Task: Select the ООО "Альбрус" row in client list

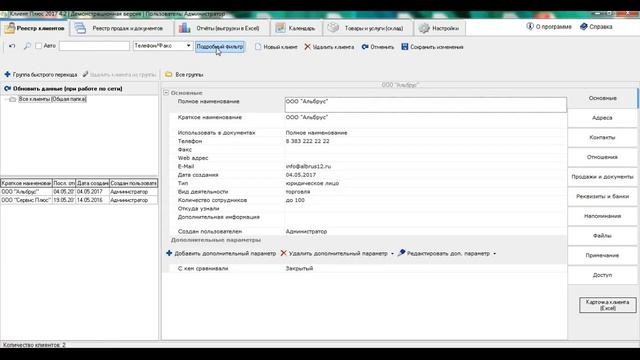Action: (x=79, y=191)
